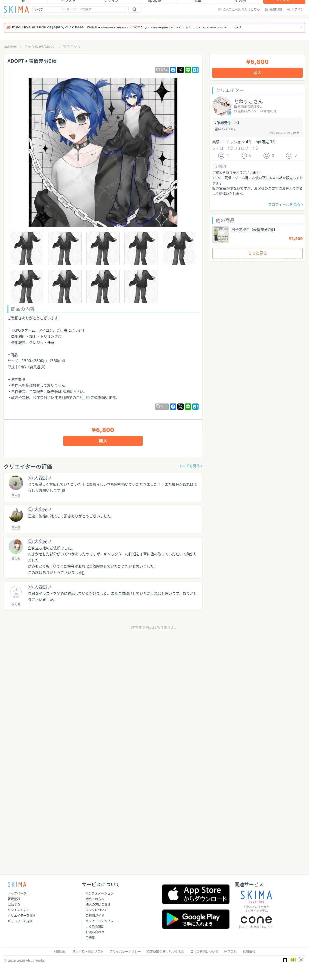
Task: Open クリエイターを探す footer link
Action: click(x=22, y=915)
